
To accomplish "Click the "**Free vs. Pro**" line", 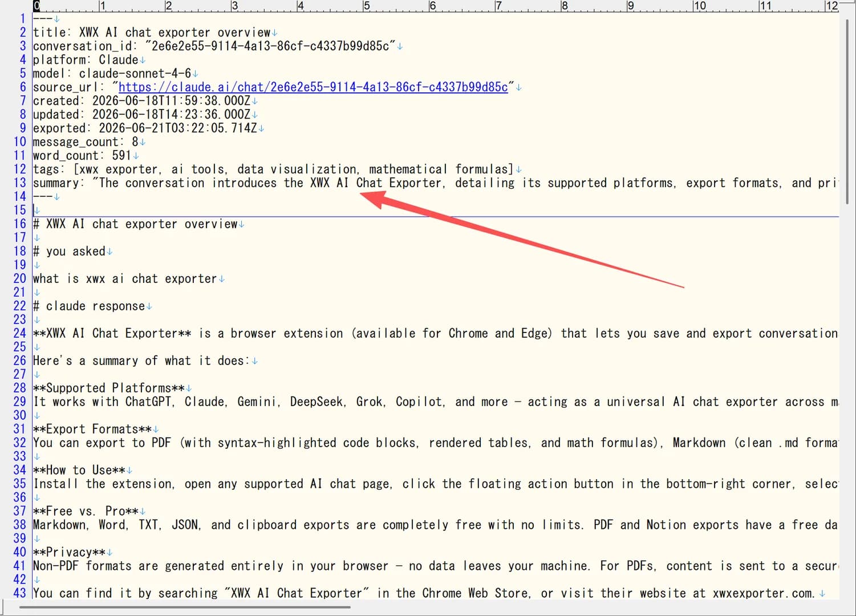I will pyautogui.click(x=86, y=512).
